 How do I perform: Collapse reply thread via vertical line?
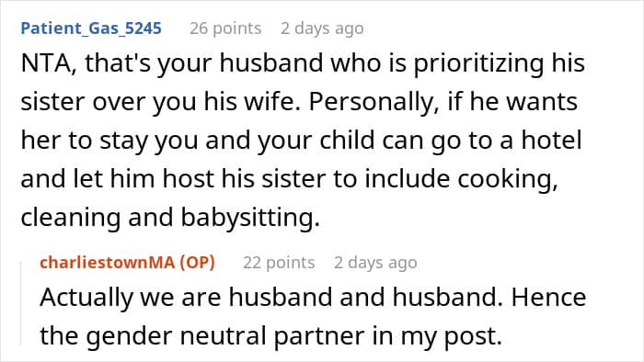coord(21,303)
